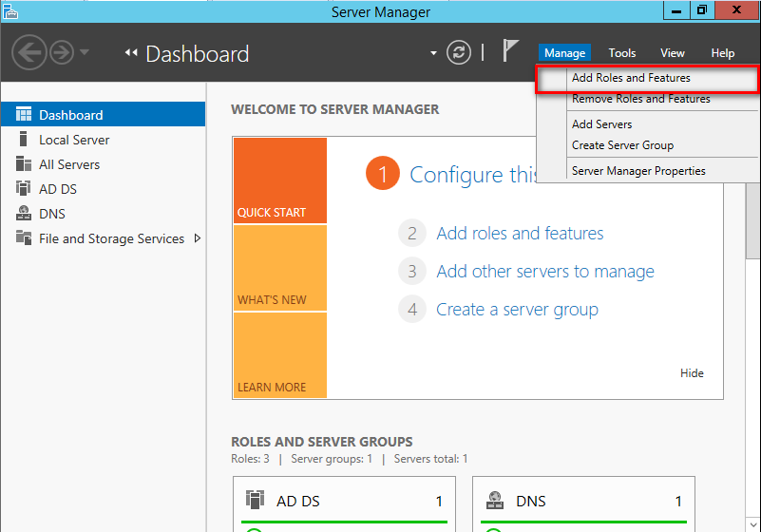This screenshot has width=761, height=532.
Task: Select the All Servers sidebar icon
Action: [x=24, y=164]
